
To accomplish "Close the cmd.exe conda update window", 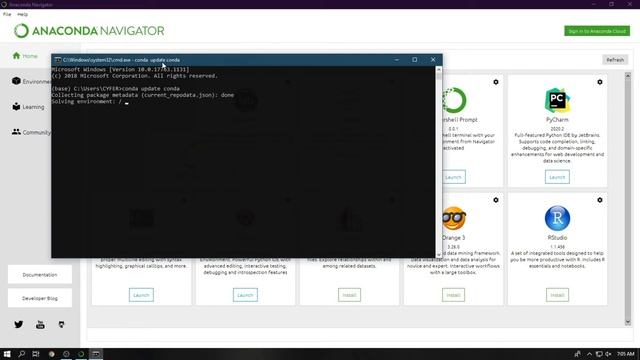I will tap(433, 60).
